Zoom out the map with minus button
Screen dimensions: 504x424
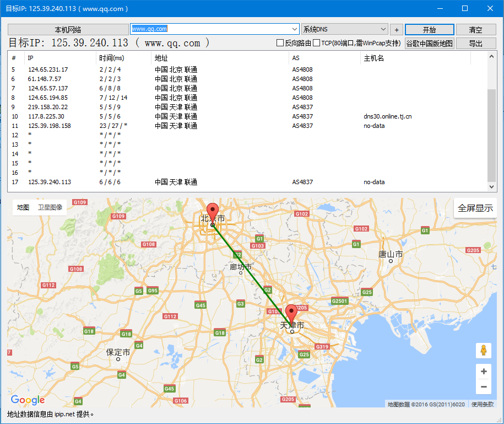484,387
